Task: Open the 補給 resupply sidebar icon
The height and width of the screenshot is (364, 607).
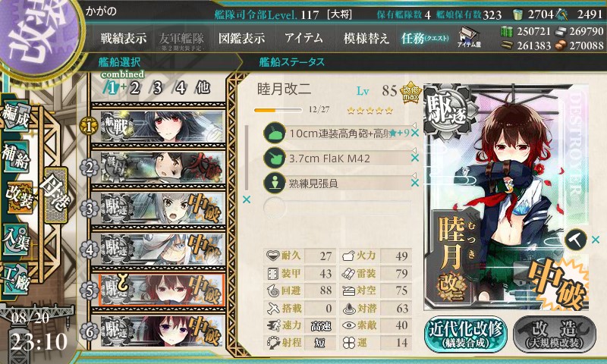Action: point(17,156)
